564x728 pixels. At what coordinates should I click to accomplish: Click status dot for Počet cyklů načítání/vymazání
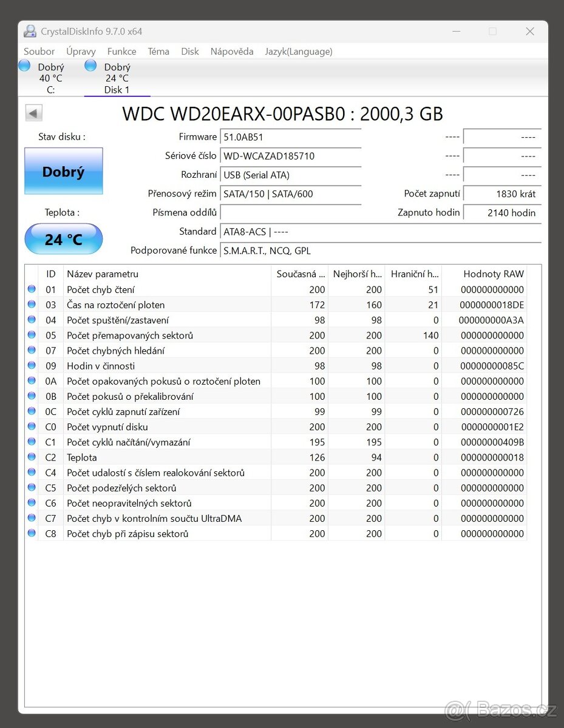[x=32, y=442]
